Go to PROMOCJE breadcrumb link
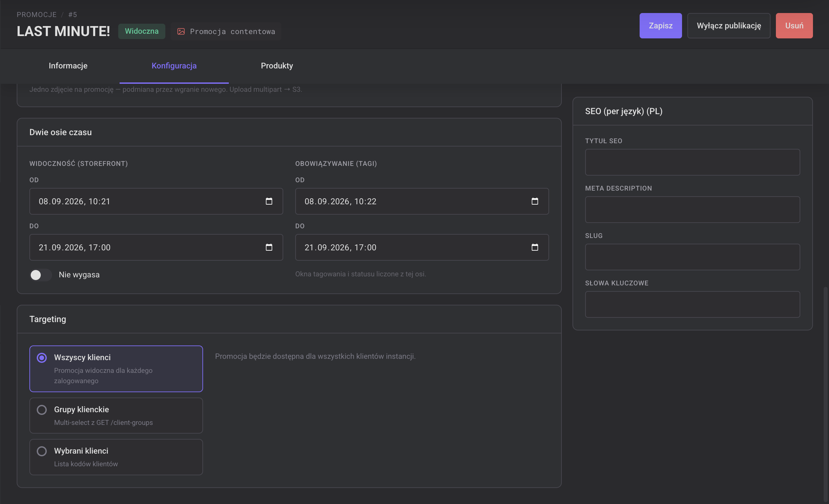 point(37,14)
